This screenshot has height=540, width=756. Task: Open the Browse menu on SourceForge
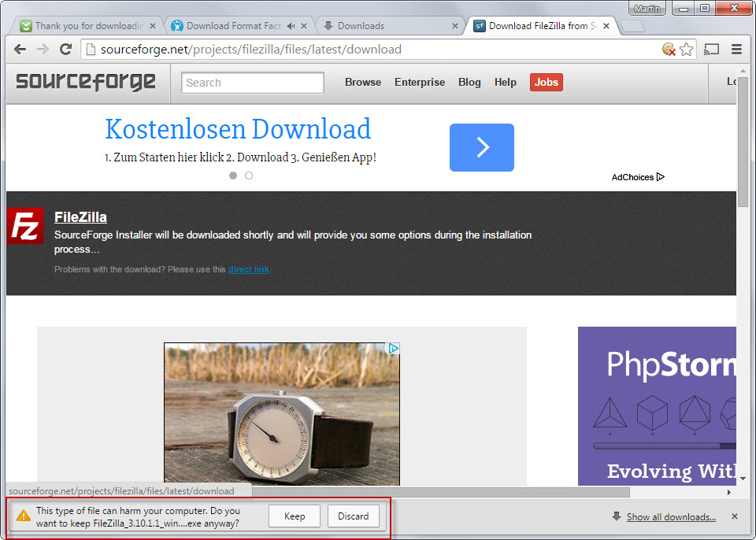click(363, 82)
